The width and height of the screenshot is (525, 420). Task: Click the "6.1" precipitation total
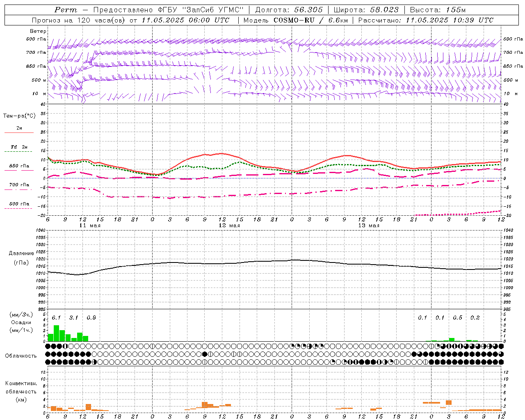pyautogui.click(x=56, y=318)
